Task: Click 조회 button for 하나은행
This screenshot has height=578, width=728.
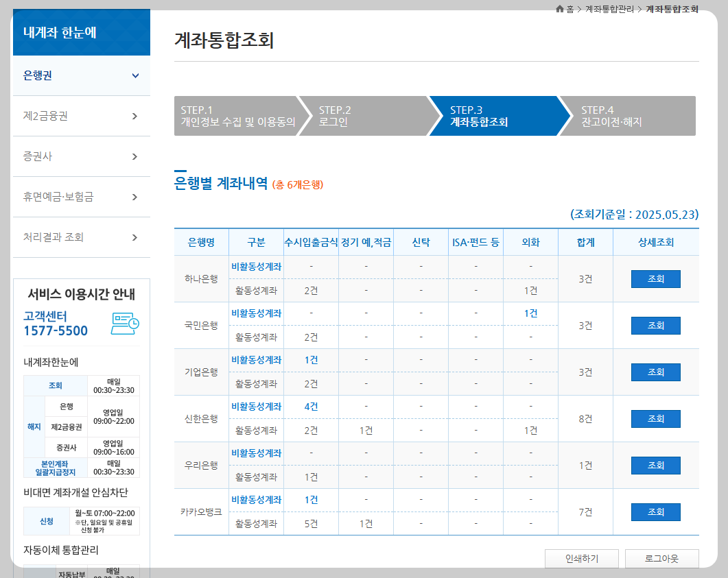Action: coord(655,279)
